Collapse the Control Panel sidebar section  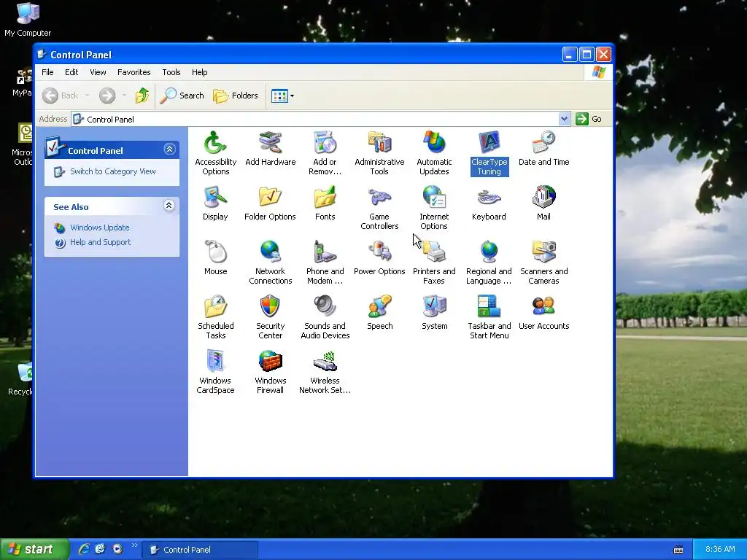tap(169, 149)
